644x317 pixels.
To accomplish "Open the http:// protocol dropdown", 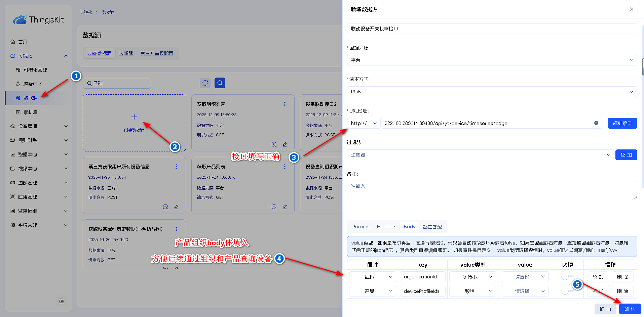I will [x=364, y=123].
